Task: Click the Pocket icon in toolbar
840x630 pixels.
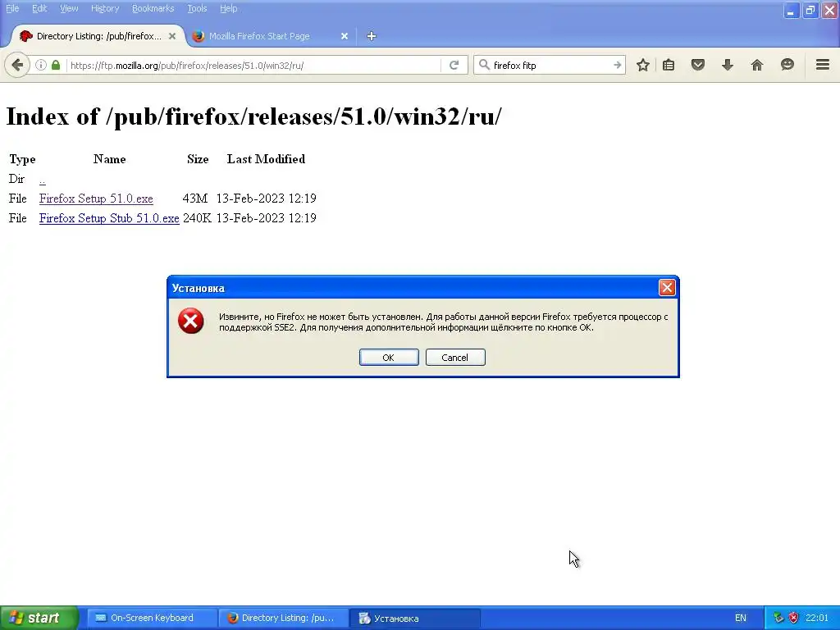Action: pyautogui.click(x=697, y=65)
